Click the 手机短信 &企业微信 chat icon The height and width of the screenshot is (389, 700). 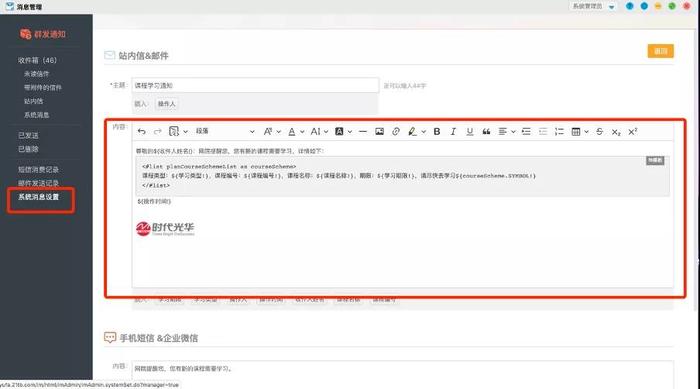(x=110, y=337)
